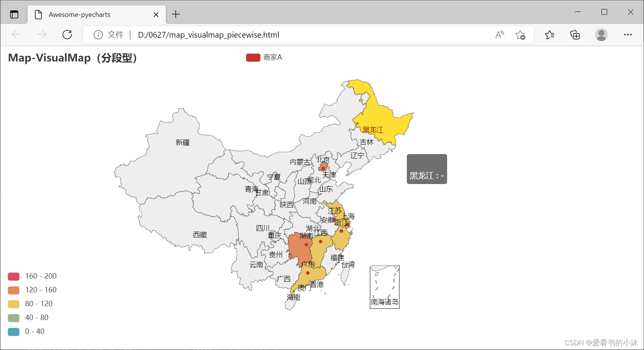Toggle the 0 - 40 range piece
This screenshot has height=350, width=644.
click(x=26, y=332)
